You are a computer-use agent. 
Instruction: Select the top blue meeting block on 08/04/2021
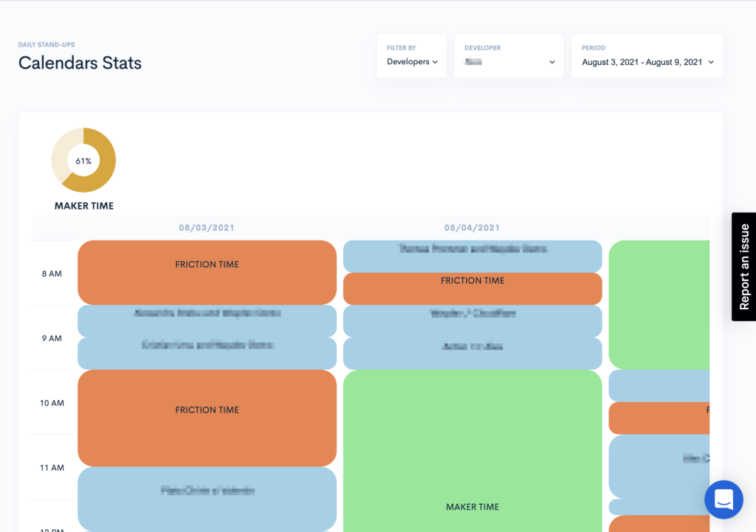pos(472,256)
